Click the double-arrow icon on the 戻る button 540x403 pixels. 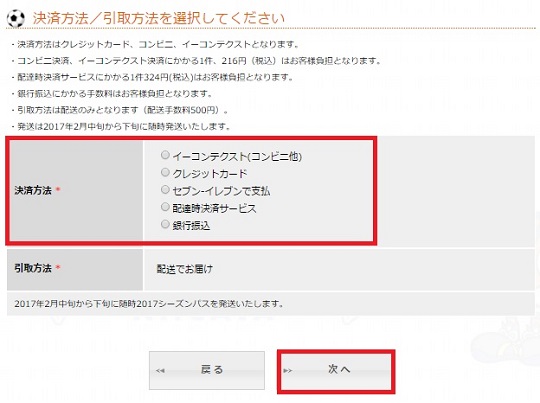coord(160,371)
